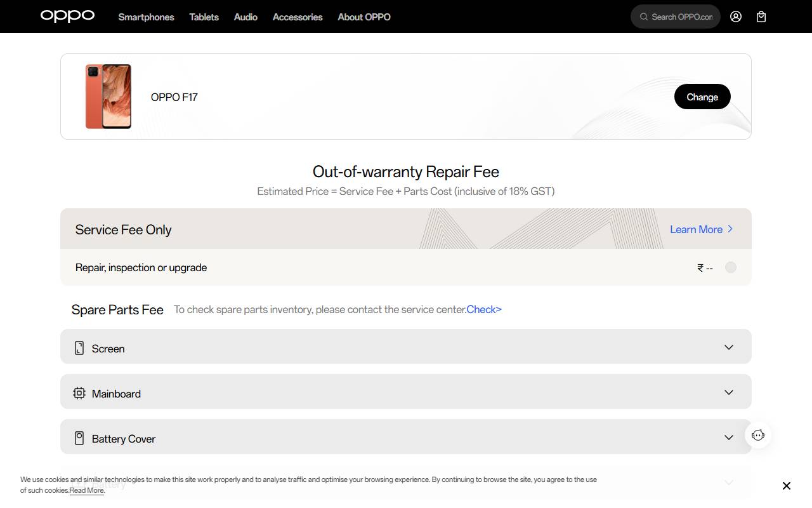Open the user account icon

pos(736,17)
